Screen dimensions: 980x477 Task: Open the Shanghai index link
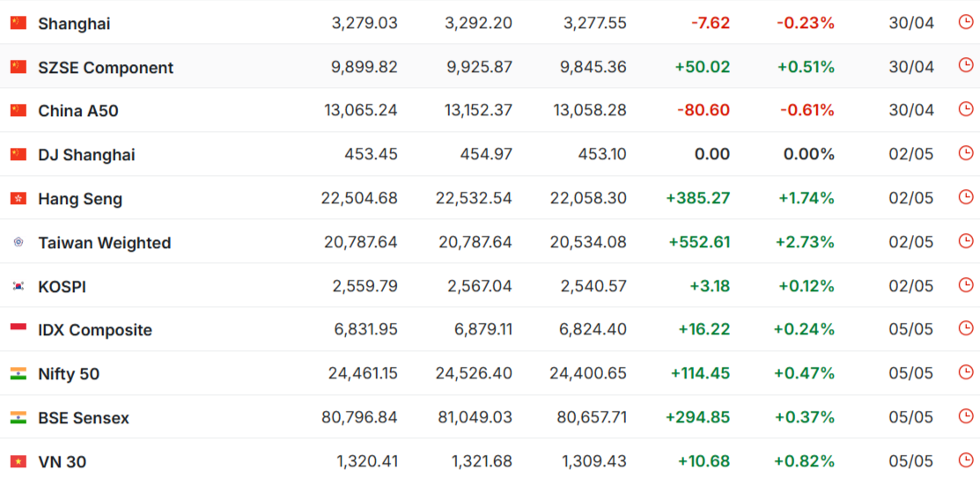point(74,24)
